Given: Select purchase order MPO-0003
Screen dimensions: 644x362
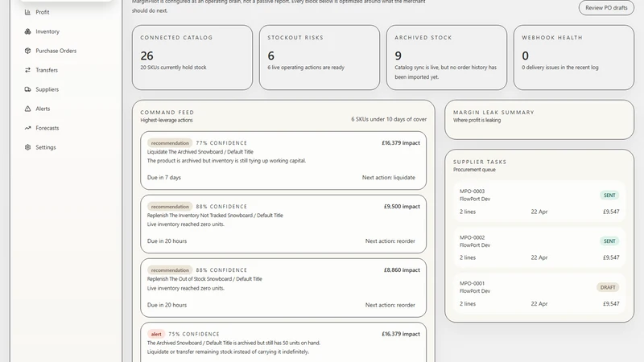Looking at the screenshot, I should tap(539, 202).
